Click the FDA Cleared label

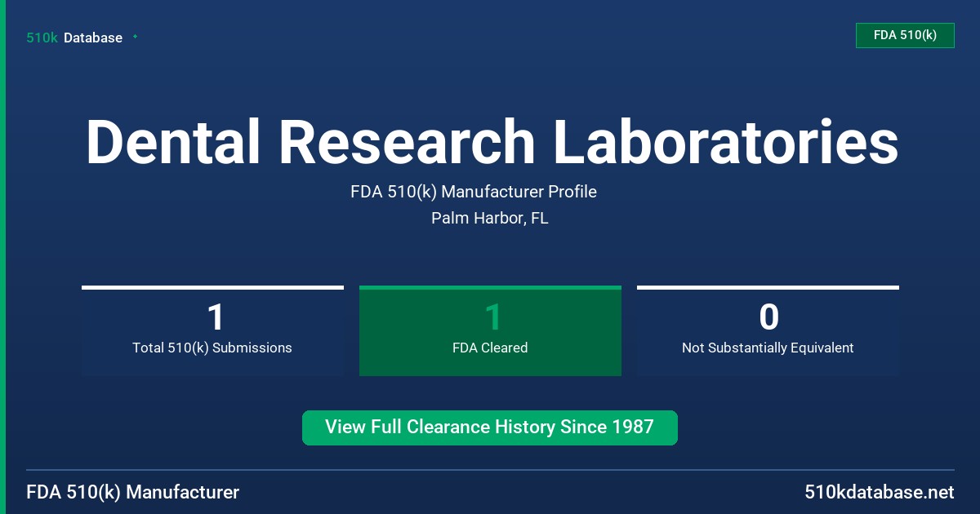click(490, 348)
